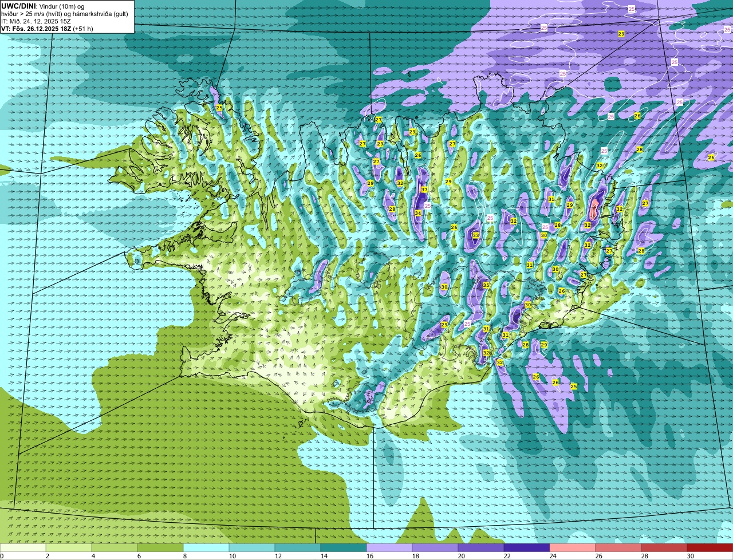Click the 14–16 m/s dark teal swatch

tap(344, 547)
